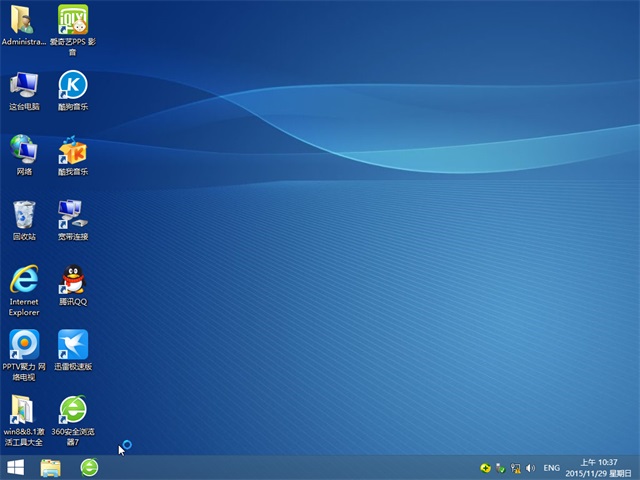Launch Internet Explorer from the desktop
This screenshot has width=640, height=480.
pos(24,280)
